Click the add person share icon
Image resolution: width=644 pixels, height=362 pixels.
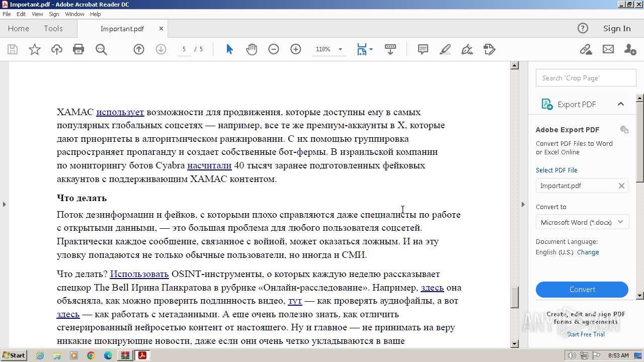point(630,49)
